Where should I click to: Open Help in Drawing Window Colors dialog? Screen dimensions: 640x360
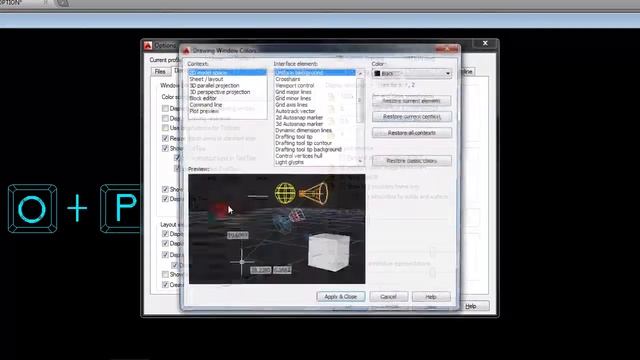(431, 297)
